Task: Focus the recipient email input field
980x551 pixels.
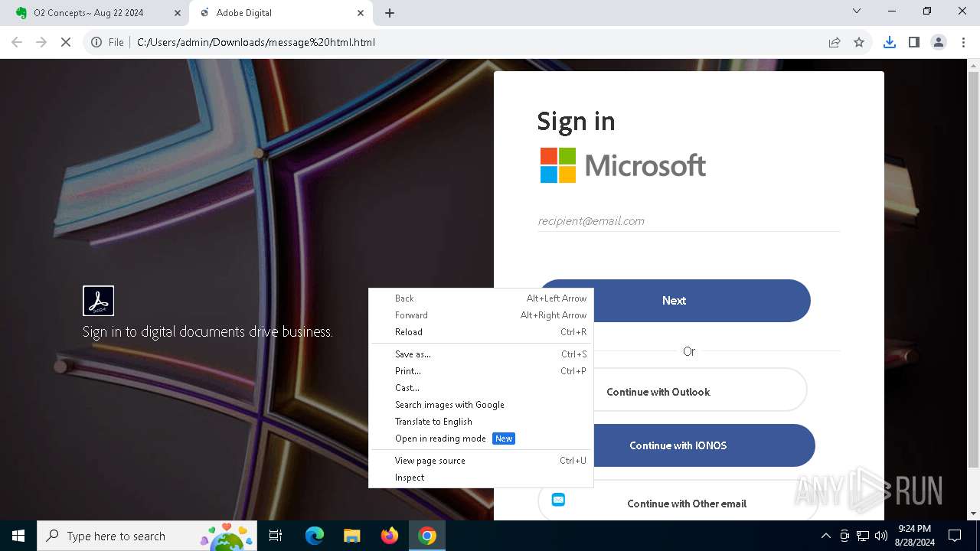Action: coord(688,221)
